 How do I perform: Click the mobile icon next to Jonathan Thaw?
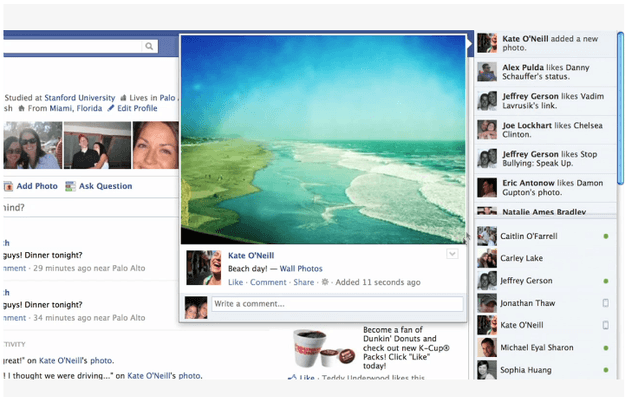pos(605,303)
